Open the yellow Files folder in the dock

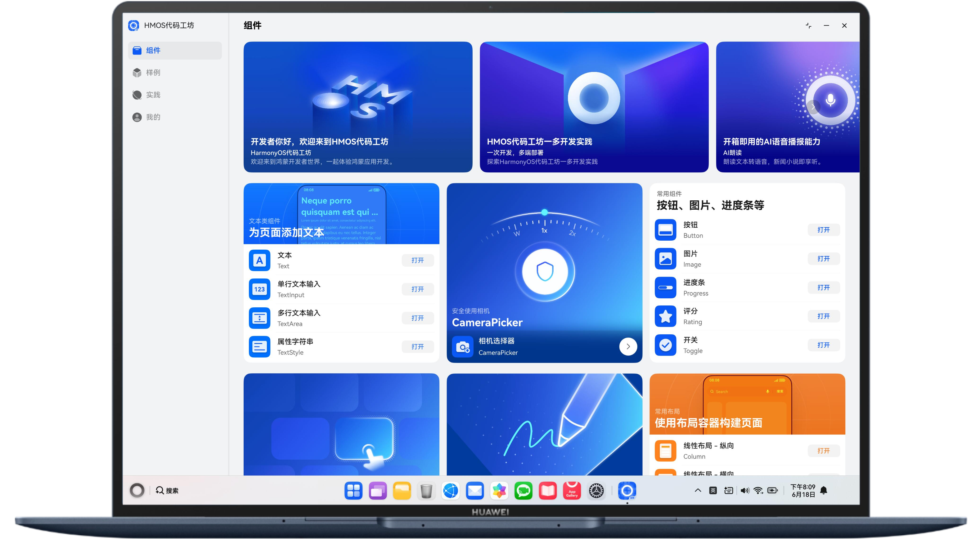coord(402,490)
